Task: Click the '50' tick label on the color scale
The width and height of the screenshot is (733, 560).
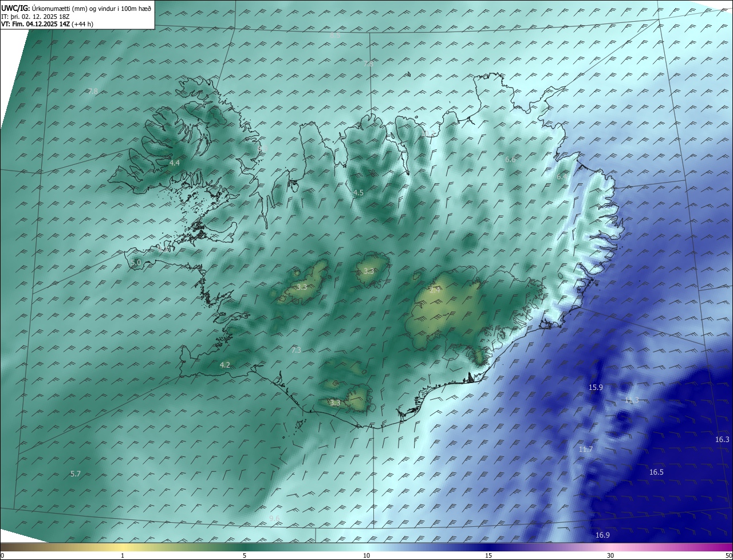Action: 728,556
